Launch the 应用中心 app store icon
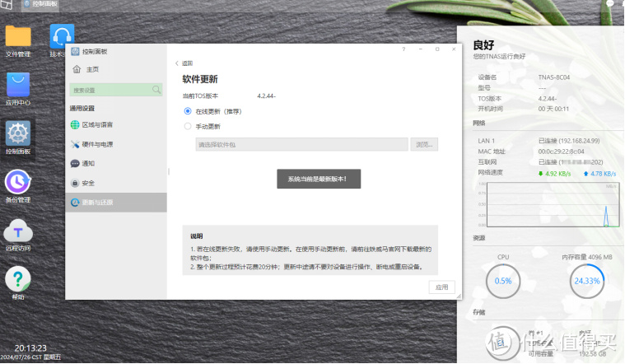Image resolution: width=625 pixels, height=364 pixels. (x=18, y=86)
